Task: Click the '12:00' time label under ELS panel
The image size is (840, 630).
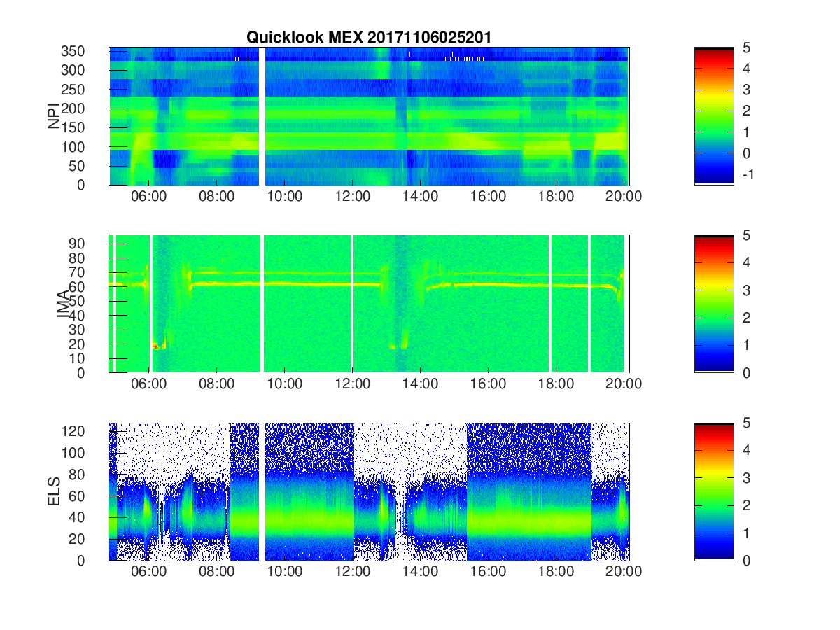Action: point(353,572)
